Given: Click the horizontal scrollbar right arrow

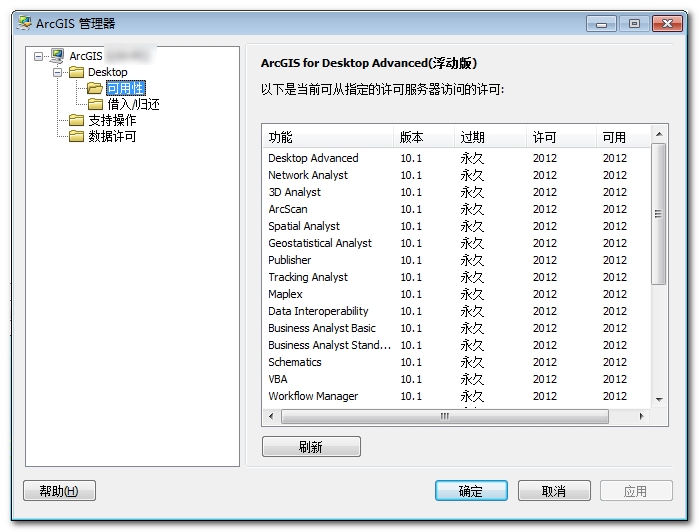Looking at the screenshot, I should click(x=641, y=417).
